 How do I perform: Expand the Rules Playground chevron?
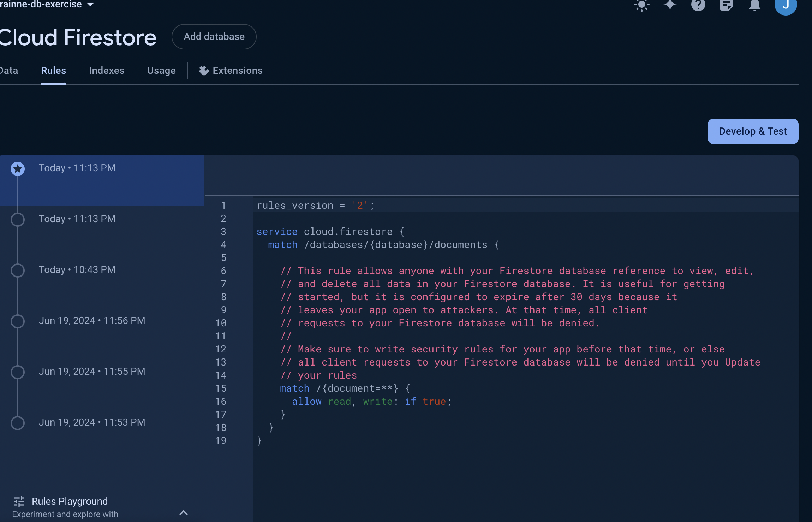pos(184,513)
